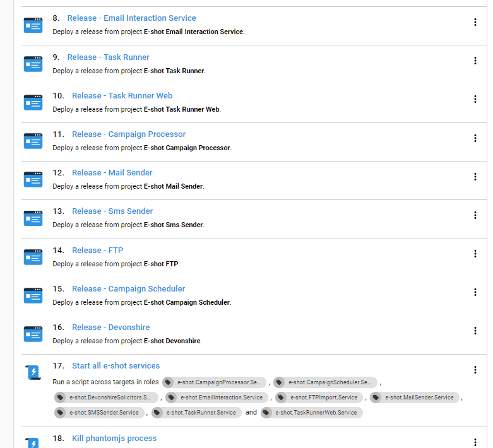Click the Kill phantomjs process script icon
This screenshot has width=493, height=448.
[x=33, y=442]
